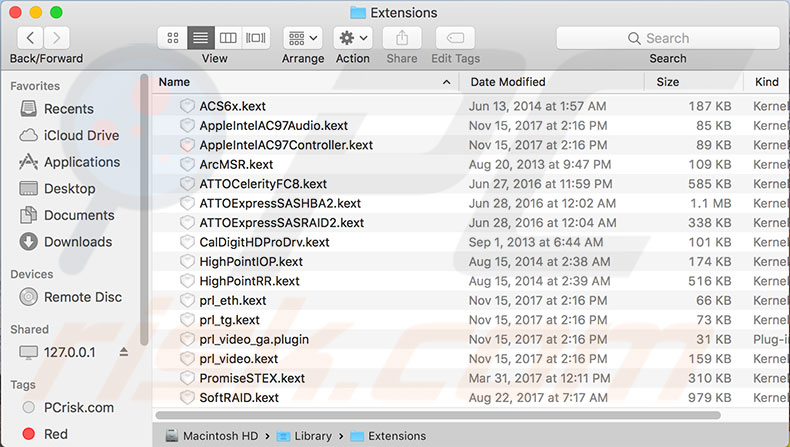Open the Action gear menu

(353, 38)
